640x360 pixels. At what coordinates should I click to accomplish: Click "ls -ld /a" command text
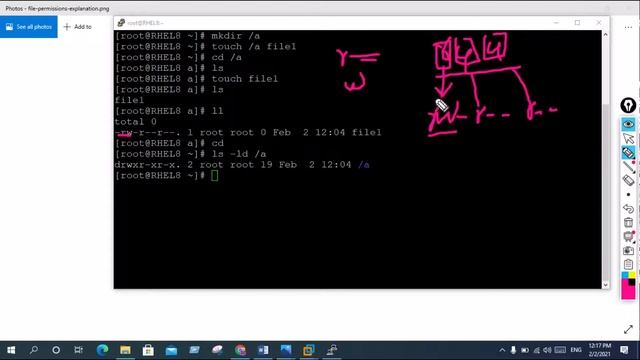pos(238,154)
